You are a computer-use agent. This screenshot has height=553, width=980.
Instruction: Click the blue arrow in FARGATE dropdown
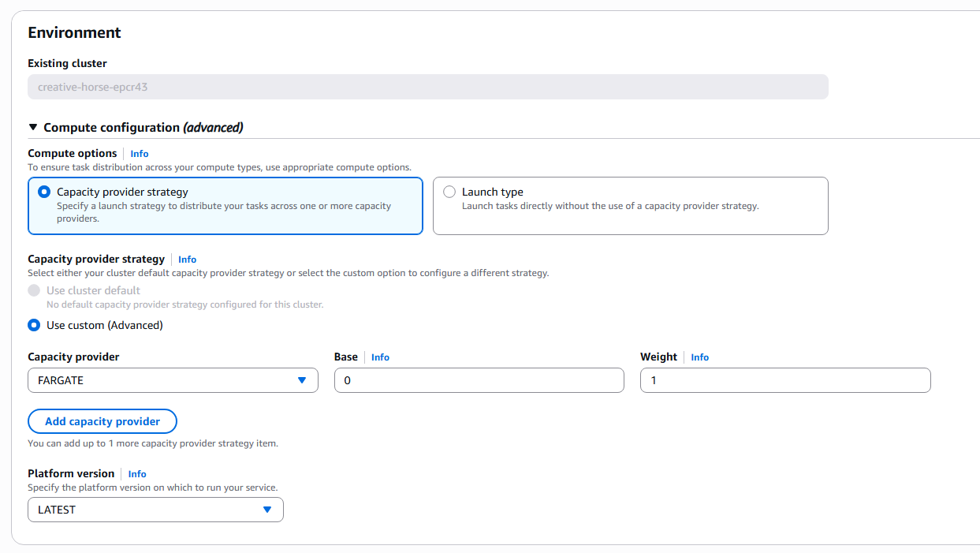tap(302, 380)
